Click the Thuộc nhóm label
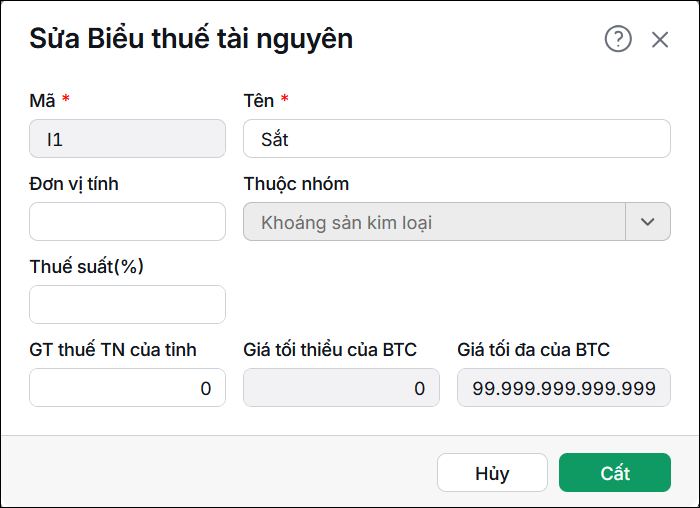This screenshot has height=508, width=700. (x=296, y=184)
